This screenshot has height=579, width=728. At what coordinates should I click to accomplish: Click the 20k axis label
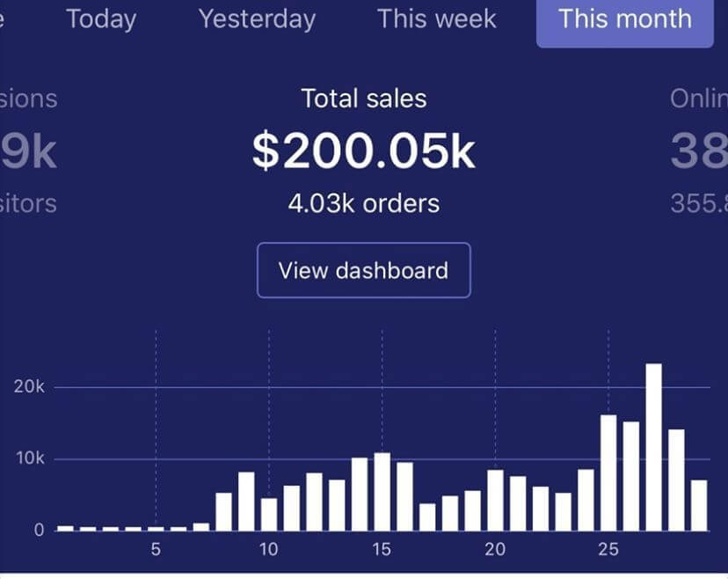click(28, 386)
